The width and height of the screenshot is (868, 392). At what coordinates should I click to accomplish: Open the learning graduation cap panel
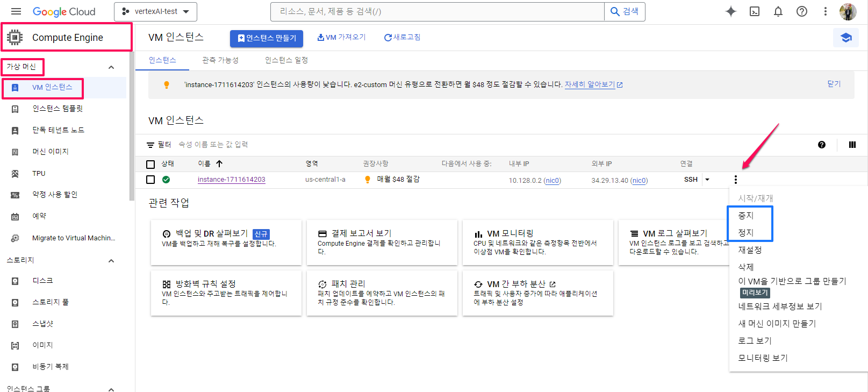(x=846, y=38)
